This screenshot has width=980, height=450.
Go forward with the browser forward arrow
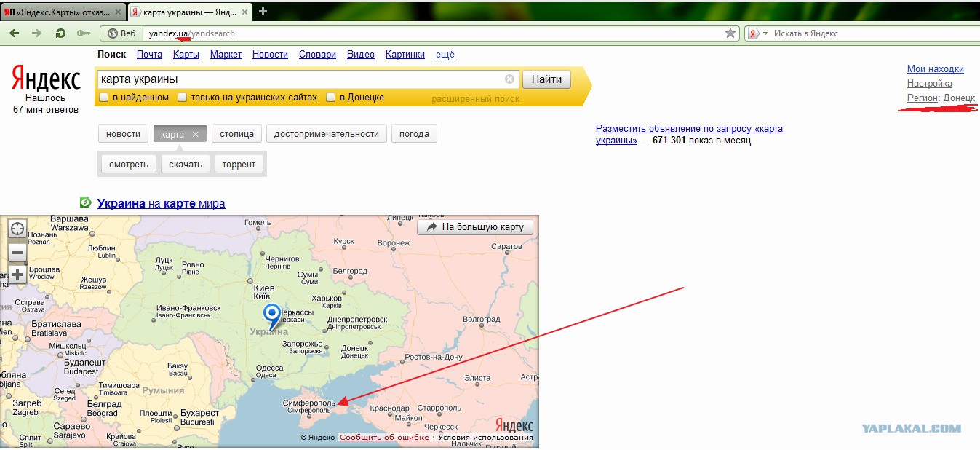37,33
